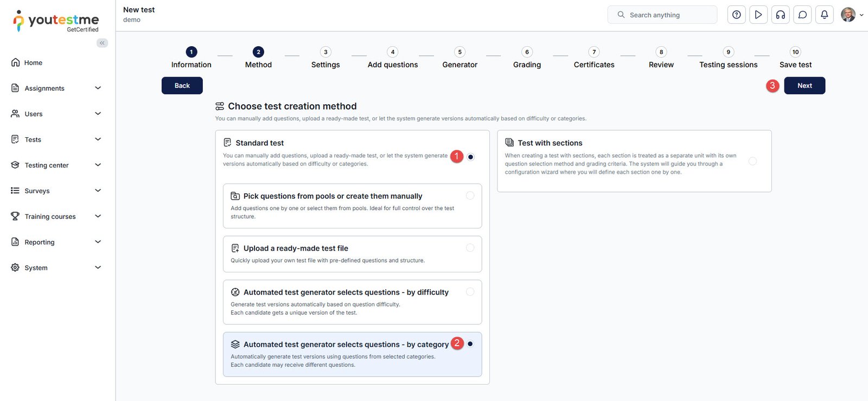Click the Back button
868x401 pixels.
click(182, 86)
